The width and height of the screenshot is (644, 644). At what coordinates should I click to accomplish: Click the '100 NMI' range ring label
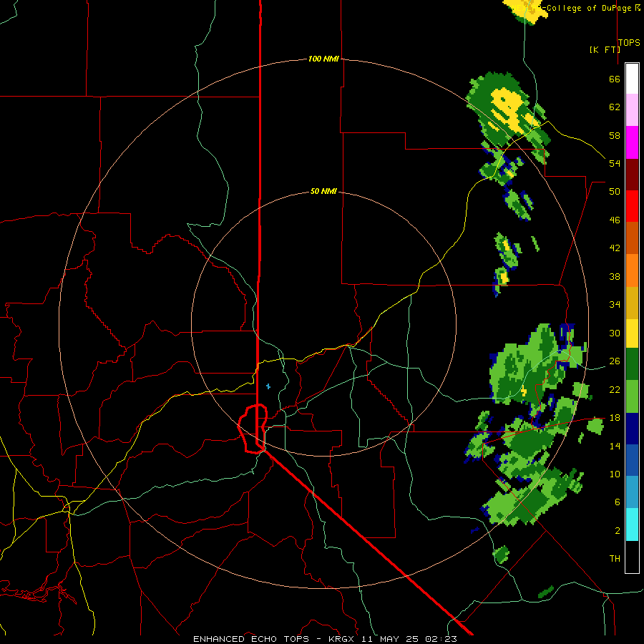323,59
